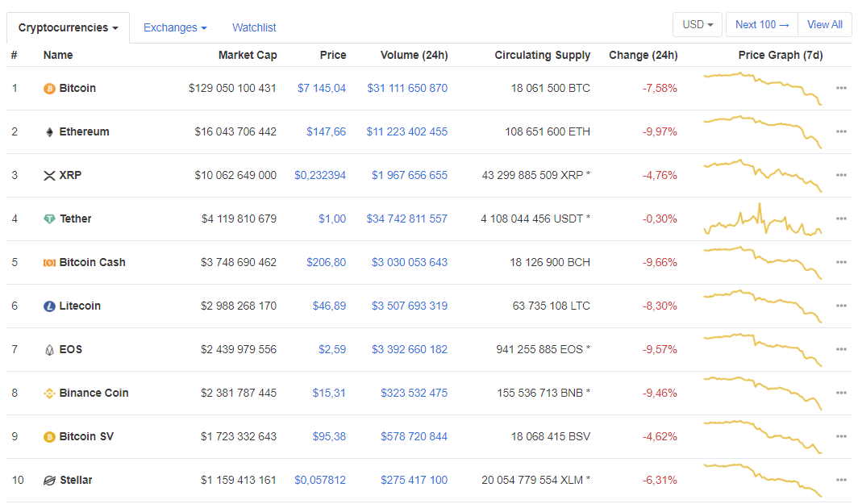Open the Cryptocurrencies dropdown tab
Viewport: 858px width, 504px height.
pyautogui.click(x=68, y=28)
